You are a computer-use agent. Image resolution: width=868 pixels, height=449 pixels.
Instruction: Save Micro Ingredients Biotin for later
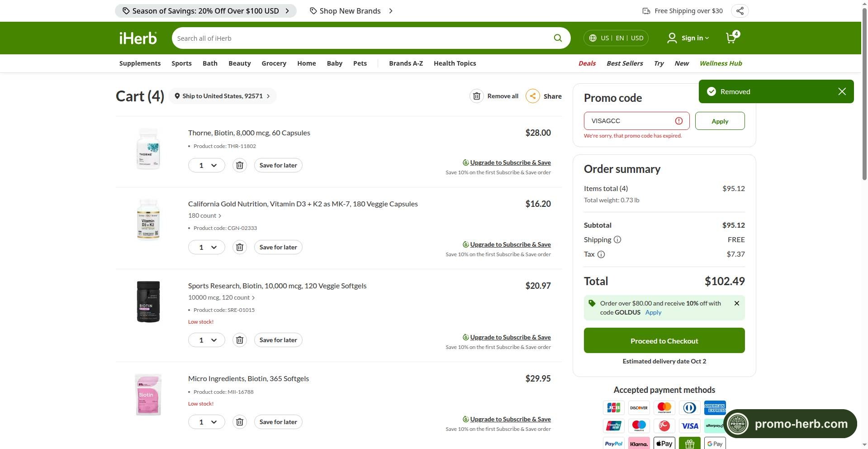[x=278, y=422]
